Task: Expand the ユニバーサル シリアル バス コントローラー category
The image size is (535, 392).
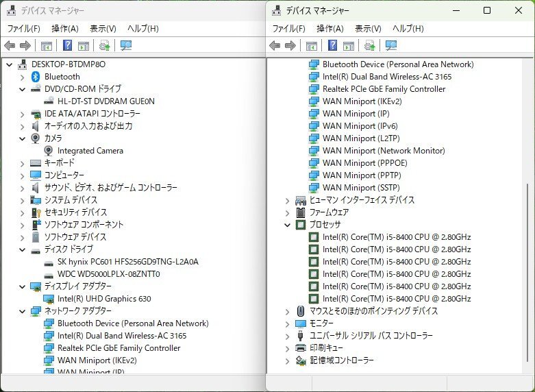Action: point(288,336)
